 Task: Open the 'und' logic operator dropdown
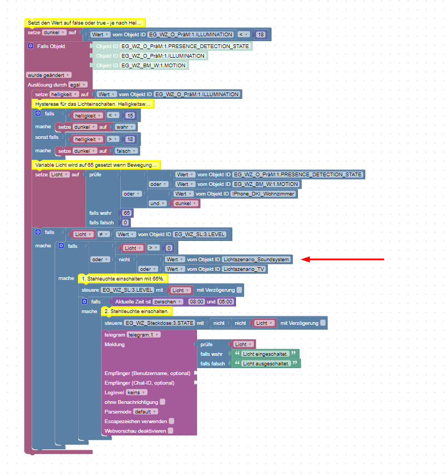157,204
